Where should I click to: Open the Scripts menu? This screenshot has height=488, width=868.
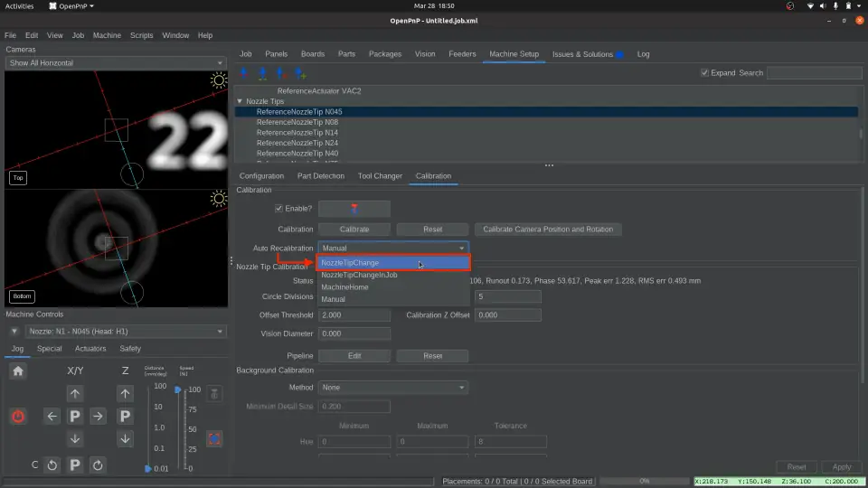click(141, 35)
